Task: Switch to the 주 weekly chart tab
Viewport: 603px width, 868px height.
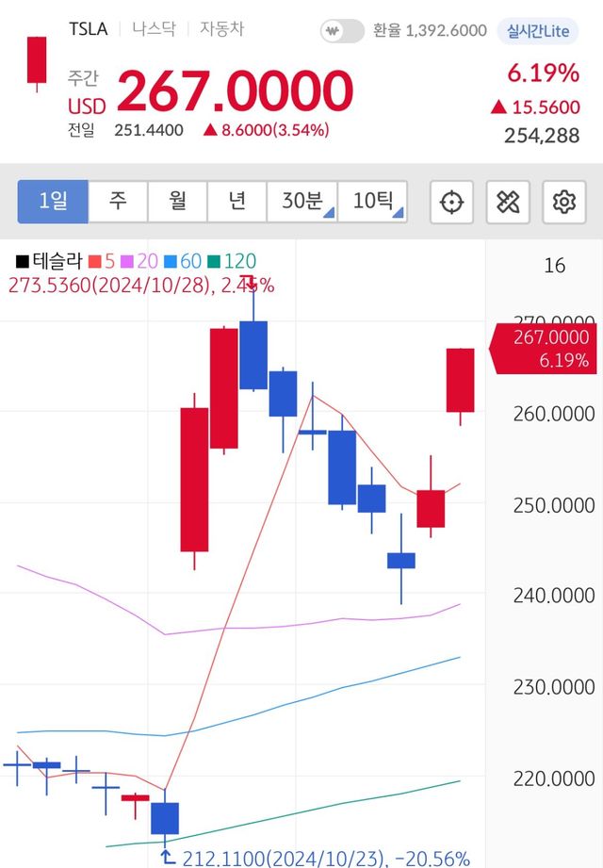Action: click(118, 202)
